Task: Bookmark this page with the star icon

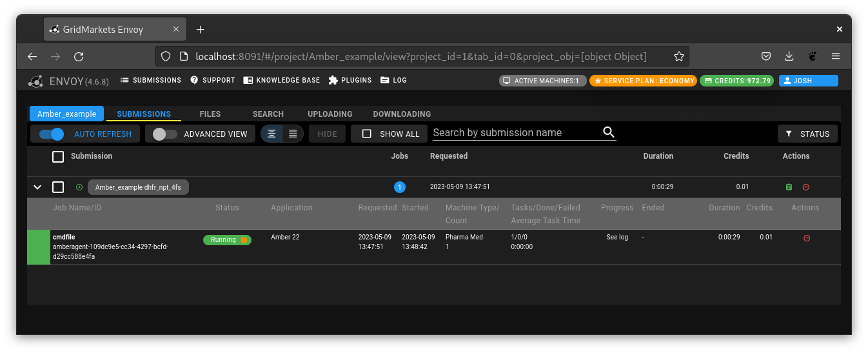Action: (x=678, y=57)
